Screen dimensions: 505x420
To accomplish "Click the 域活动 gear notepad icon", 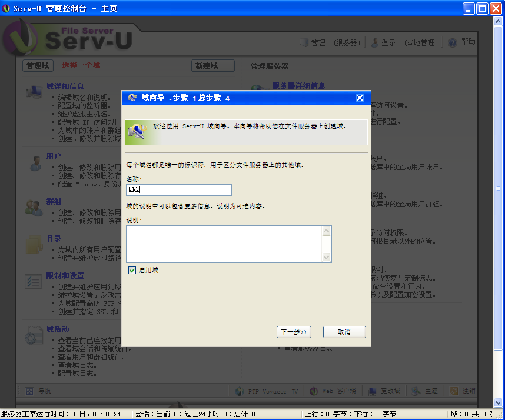I will (34, 335).
